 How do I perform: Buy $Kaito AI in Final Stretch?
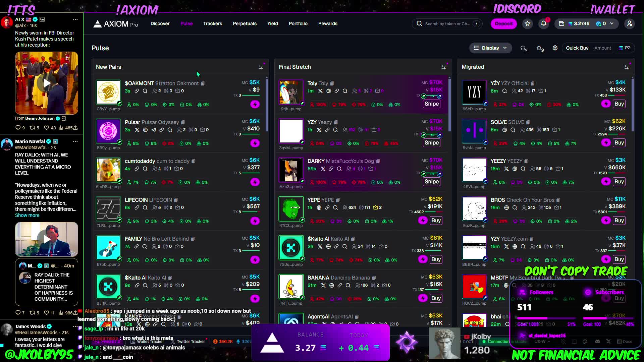click(436, 259)
